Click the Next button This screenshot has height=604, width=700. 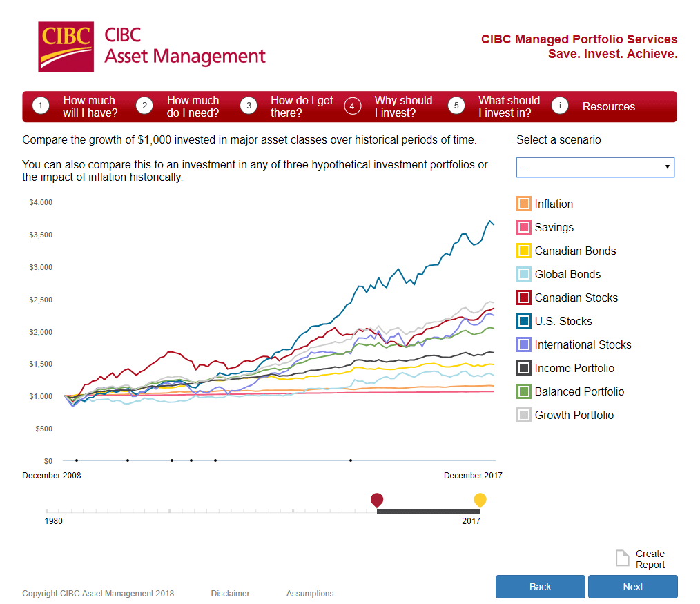coord(633,587)
